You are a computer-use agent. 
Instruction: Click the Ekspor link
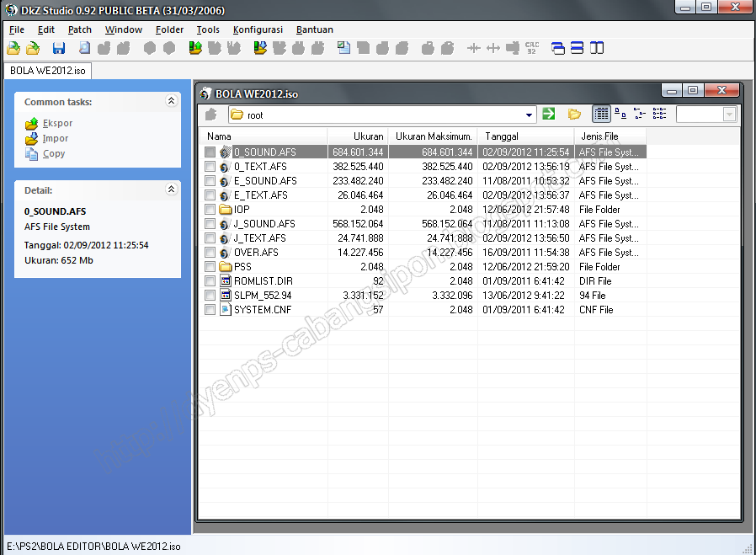pyautogui.click(x=57, y=124)
